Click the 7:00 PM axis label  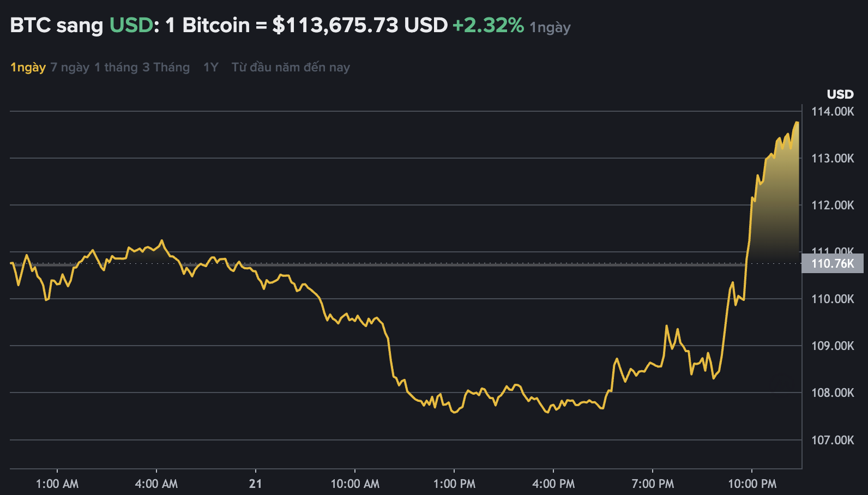653,484
